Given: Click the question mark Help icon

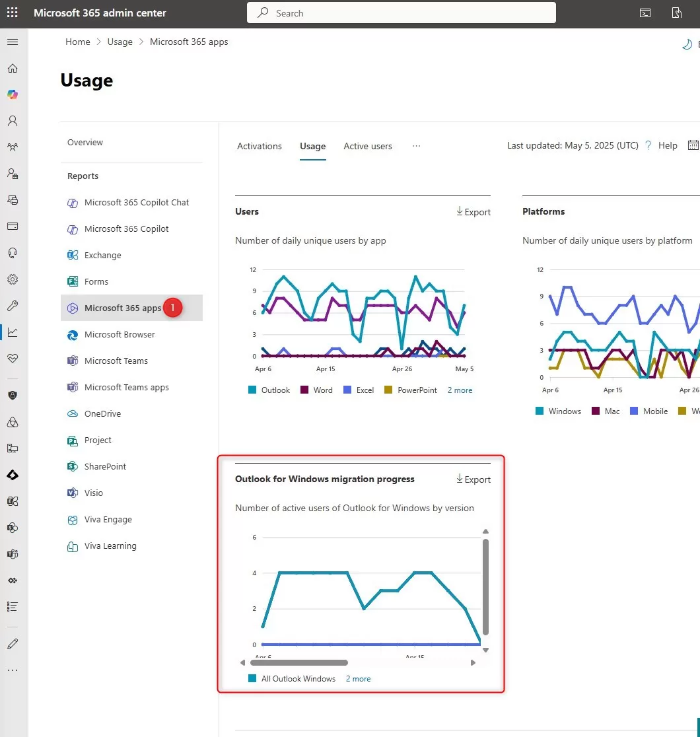Looking at the screenshot, I should pos(648,146).
